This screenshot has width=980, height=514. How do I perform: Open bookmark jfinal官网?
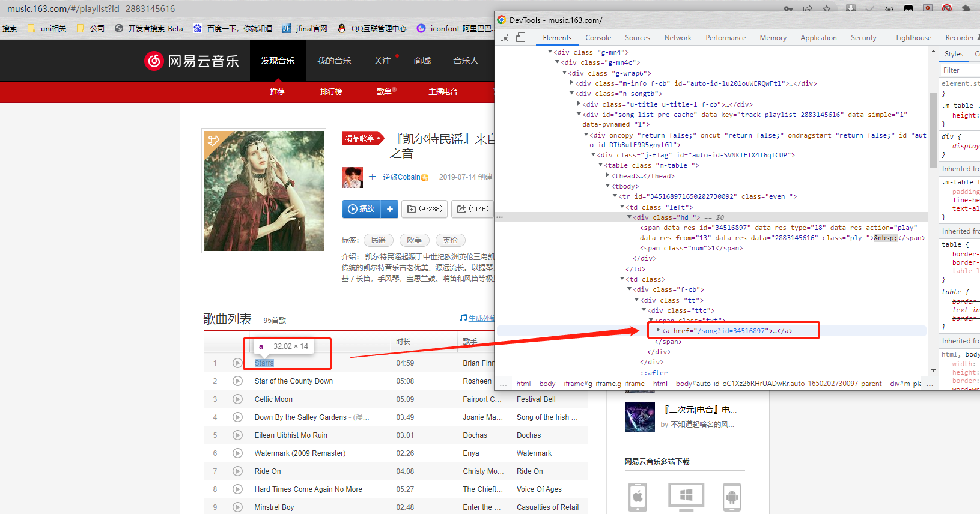305,28
